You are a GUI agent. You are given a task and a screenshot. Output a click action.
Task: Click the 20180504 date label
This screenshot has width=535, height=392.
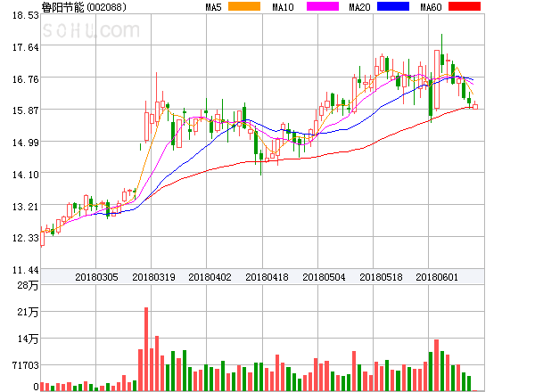[x=324, y=277]
